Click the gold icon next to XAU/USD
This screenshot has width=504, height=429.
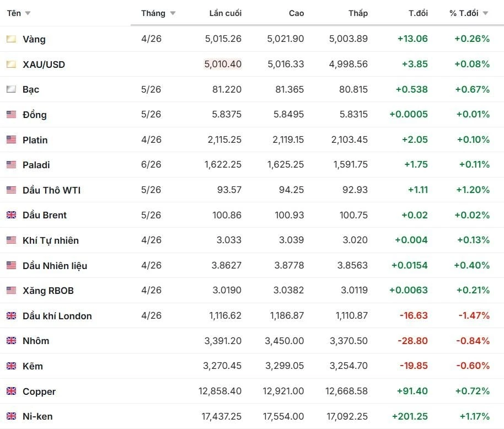click(11, 65)
